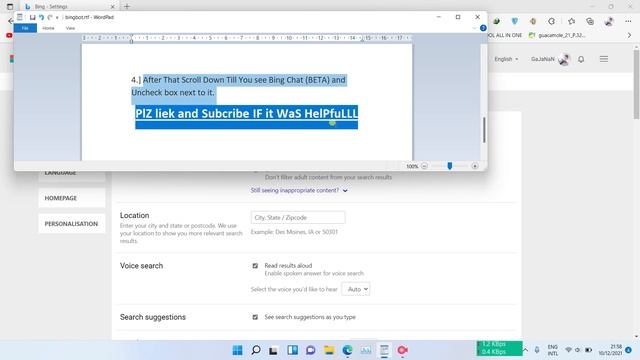Screen dimensions: 640x360
Task: Open Task View on taskbar
Action: pos(273,350)
